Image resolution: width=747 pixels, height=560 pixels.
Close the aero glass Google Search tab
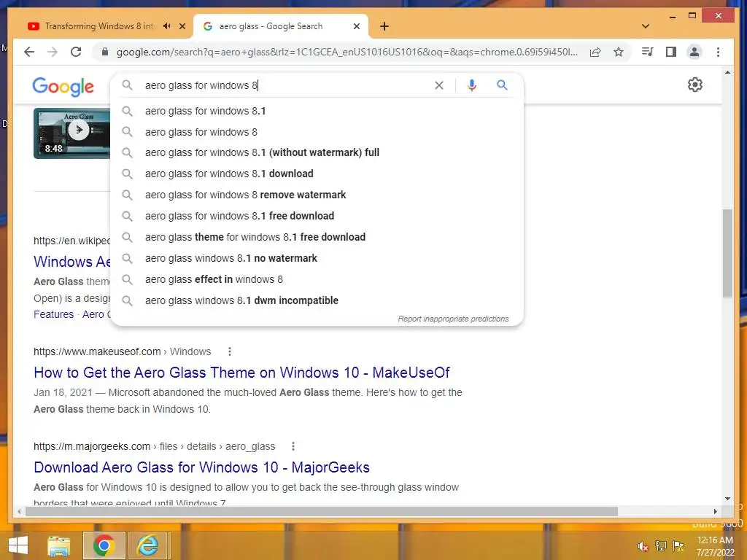(x=356, y=26)
